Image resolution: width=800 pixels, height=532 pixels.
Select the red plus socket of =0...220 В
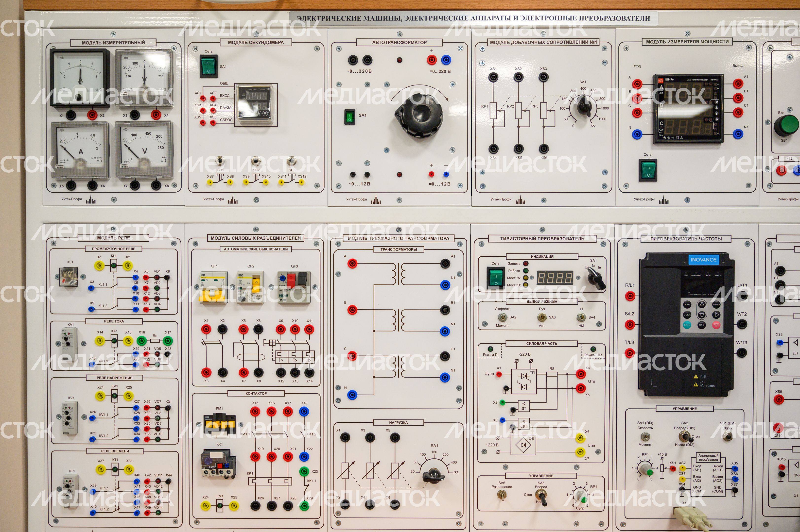point(431,60)
